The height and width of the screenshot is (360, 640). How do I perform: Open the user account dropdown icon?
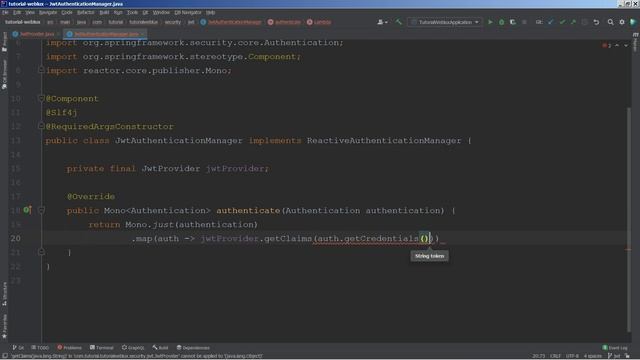(x=382, y=22)
